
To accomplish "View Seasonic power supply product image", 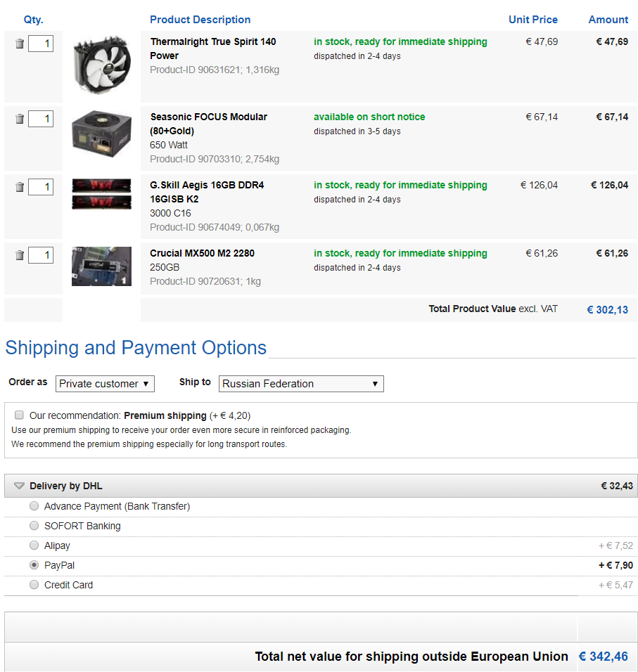I will pos(101,131).
